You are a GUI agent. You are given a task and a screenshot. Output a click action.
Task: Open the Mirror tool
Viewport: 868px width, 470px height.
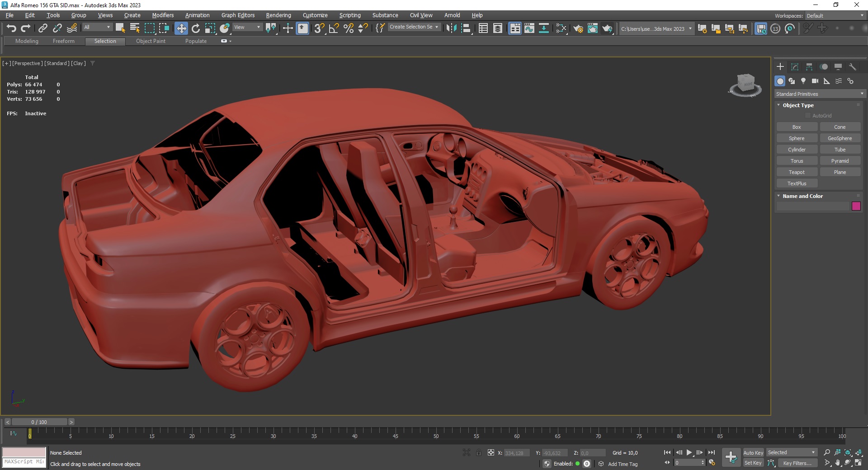click(451, 28)
